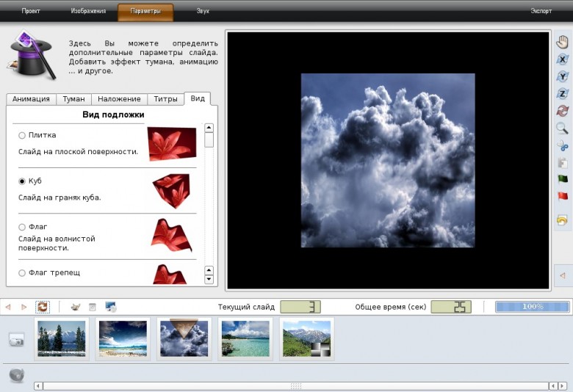Open the Вид tab
This screenshot has width=573, height=392.
tap(198, 98)
